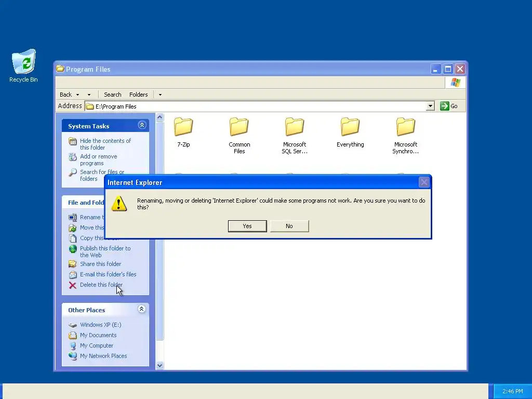Open the Address bar dropdown arrow
532x399 pixels.
(x=430, y=106)
